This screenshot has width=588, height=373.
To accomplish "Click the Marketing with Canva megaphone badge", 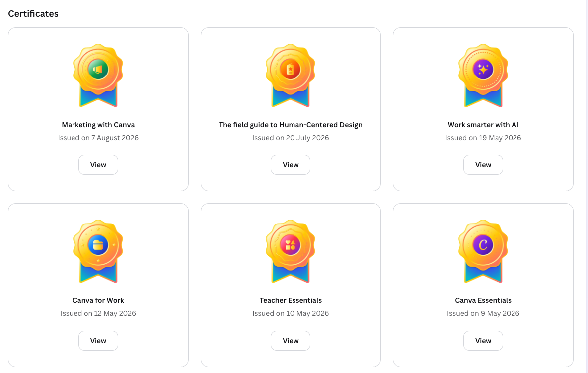I will coord(98,75).
